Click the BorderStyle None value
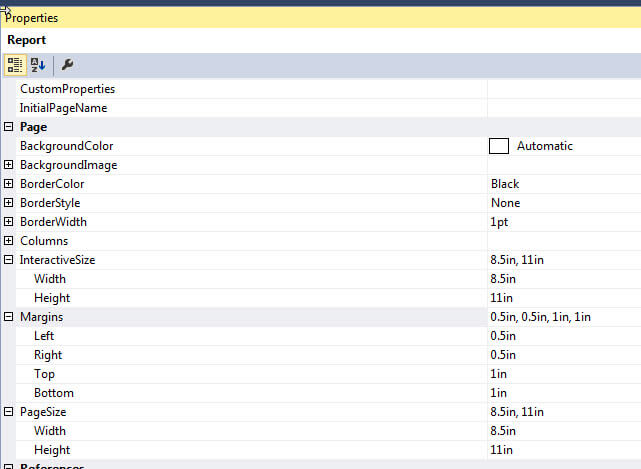Viewport: 641px width, 469px height. click(505, 203)
